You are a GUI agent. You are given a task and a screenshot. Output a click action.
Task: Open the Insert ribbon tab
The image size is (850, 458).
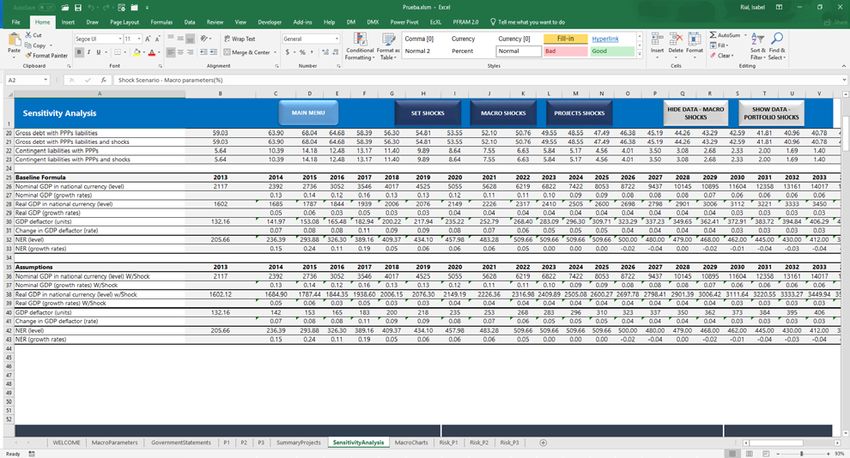[x=68, y=22]
